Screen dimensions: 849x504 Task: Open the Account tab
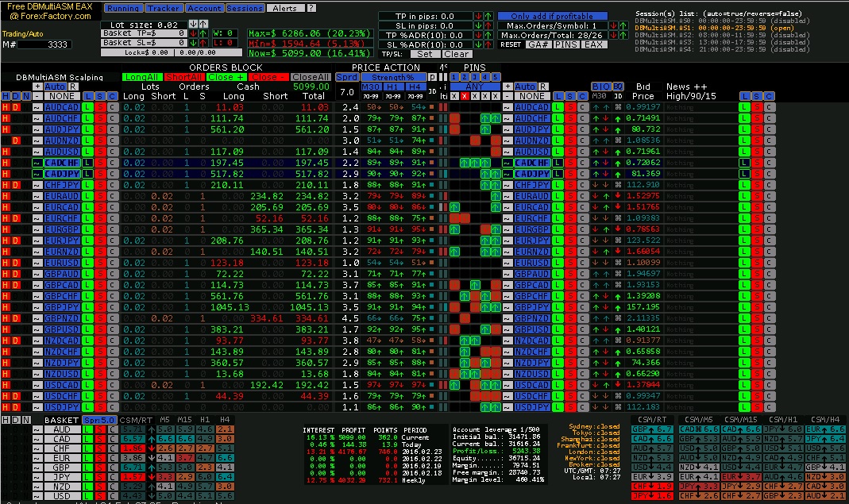[204, 8]
